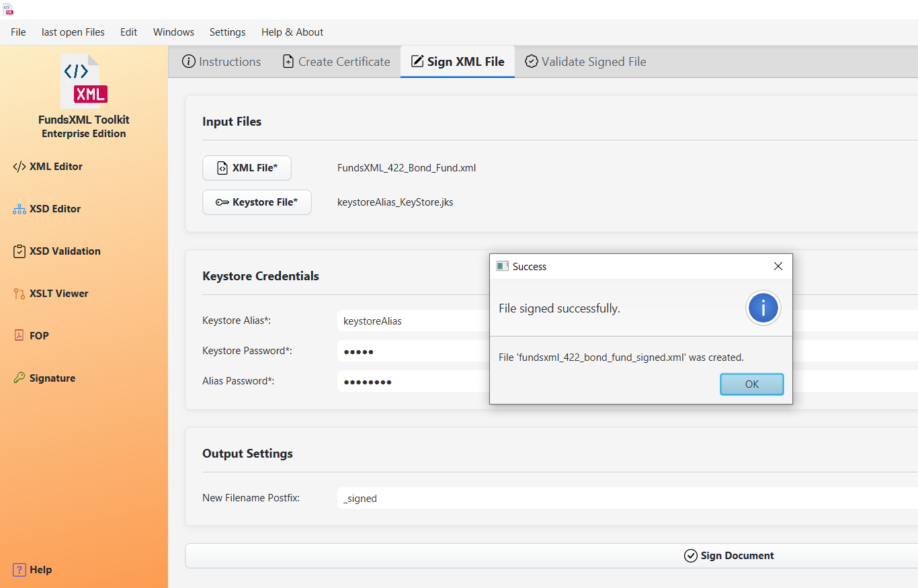918x588 pixels.
Task: Open the XML Editor sidebar item
Action: 48,167
